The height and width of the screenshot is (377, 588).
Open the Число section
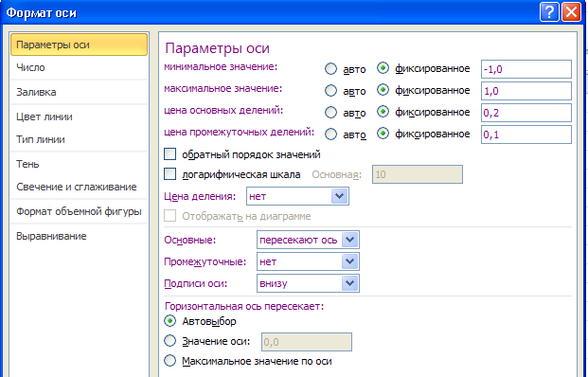[x=80, y=67]
